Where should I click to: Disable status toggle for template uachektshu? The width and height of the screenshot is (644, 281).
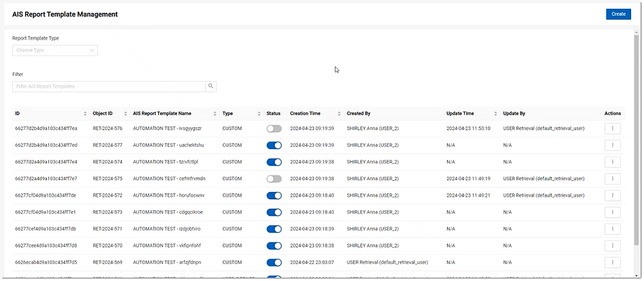[274, 145]
